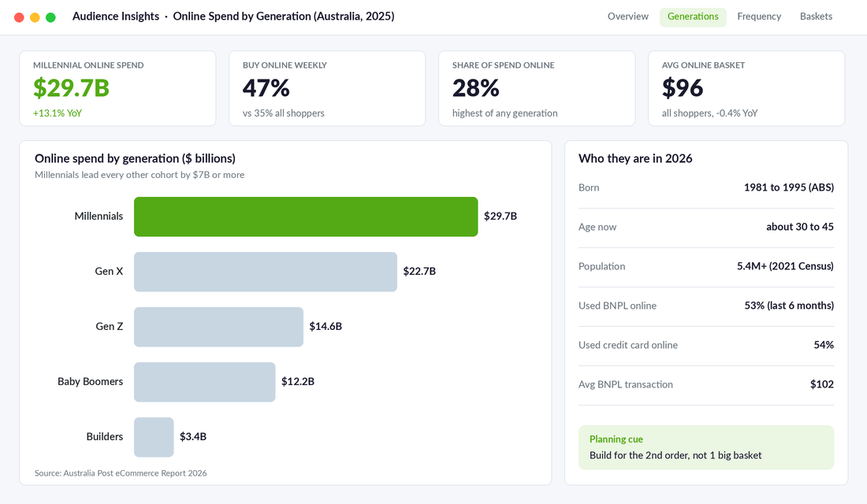Viewport: 867px width, 504px height.
Task: Click 'vs 35% all shoppers' text
Action: (x=284, y=113)
